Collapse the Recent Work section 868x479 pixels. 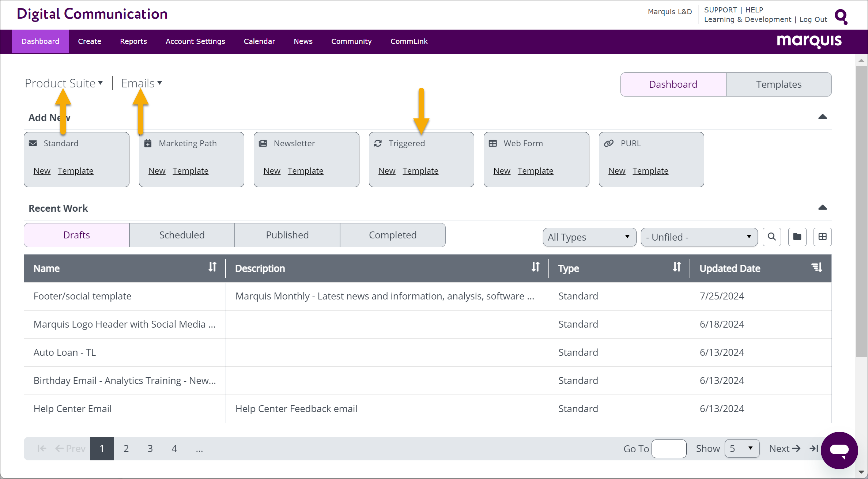(823, 208)
